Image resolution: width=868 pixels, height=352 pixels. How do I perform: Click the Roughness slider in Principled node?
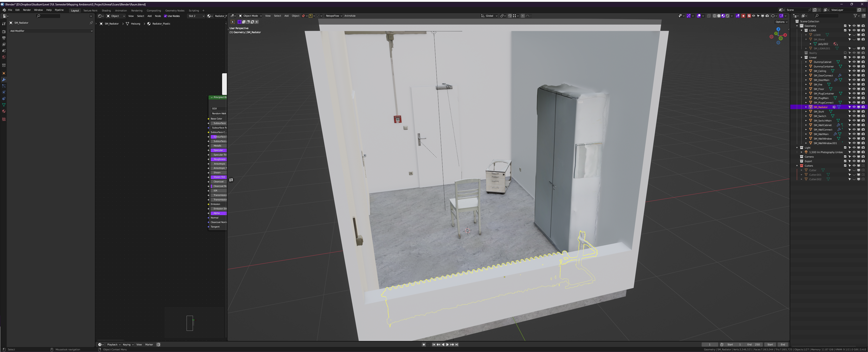tap(219, 159)
